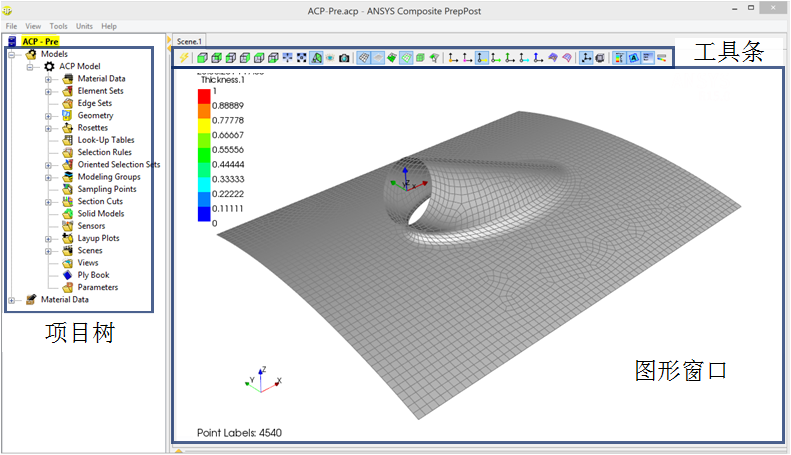Click the eye icon in the toolbar

330,58
